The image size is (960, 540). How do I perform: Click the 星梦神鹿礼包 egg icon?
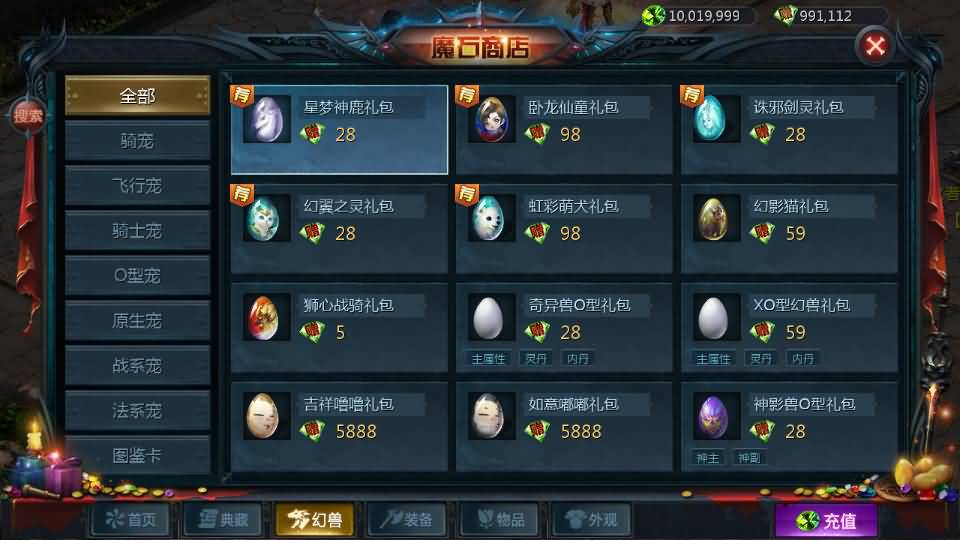point(266,119)
